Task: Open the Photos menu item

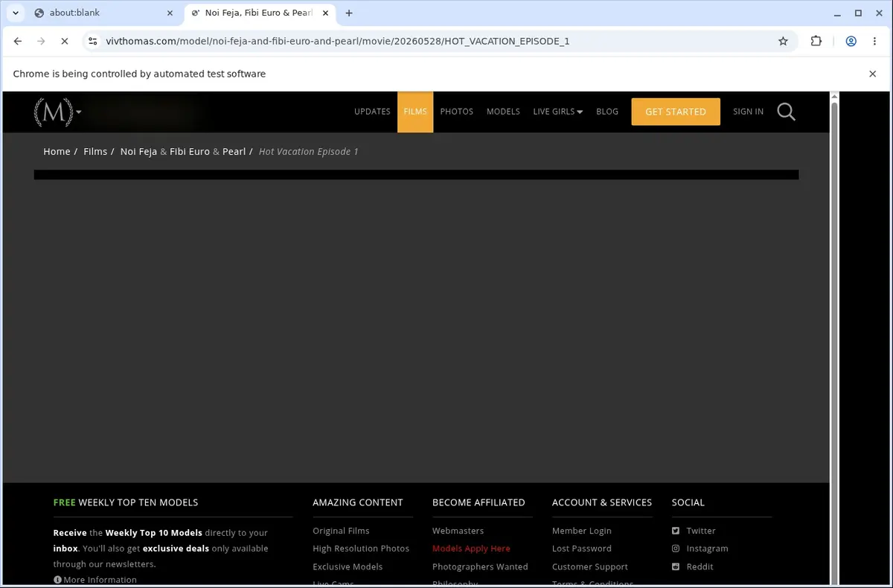Action: click(x=457, y=112)
